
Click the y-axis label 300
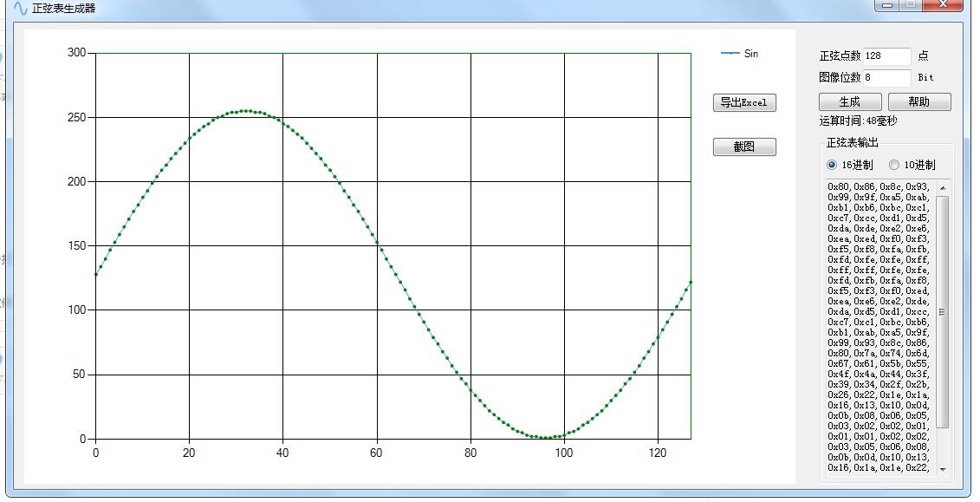coord(76,53)
